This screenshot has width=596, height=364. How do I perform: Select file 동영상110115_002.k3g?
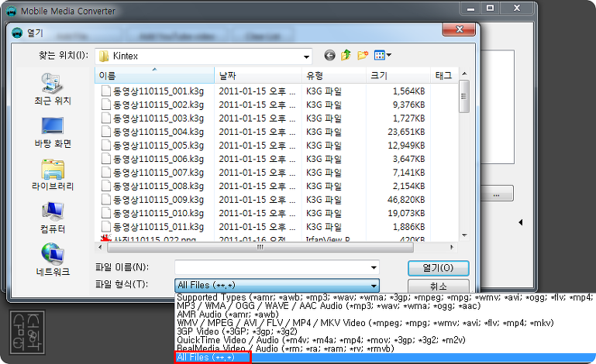159,105
